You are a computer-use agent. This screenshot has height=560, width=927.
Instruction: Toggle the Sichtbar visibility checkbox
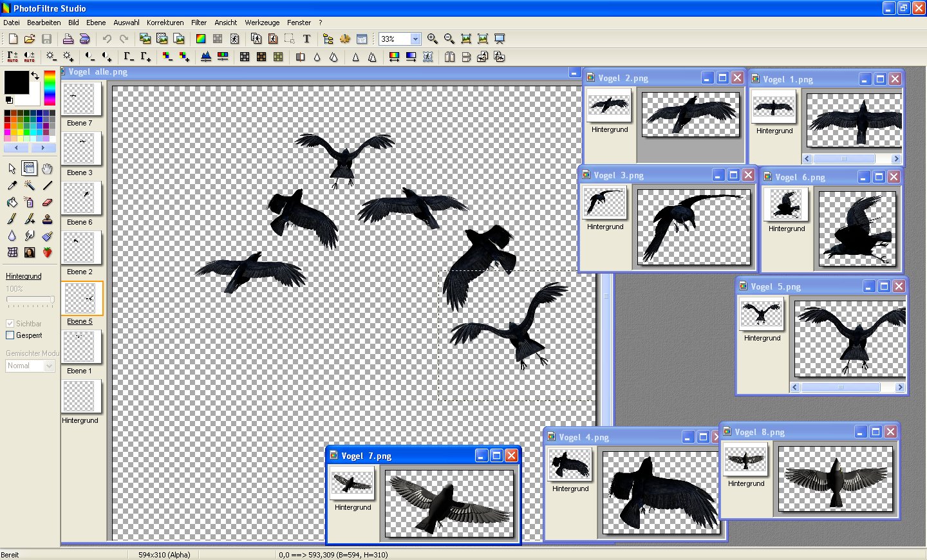pyautogui.click(x=10, y=324)
